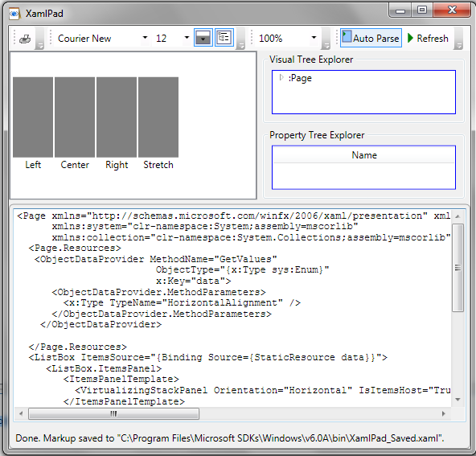
Task: Click the horizontal scrollbar left arrow
Action: 21,413
